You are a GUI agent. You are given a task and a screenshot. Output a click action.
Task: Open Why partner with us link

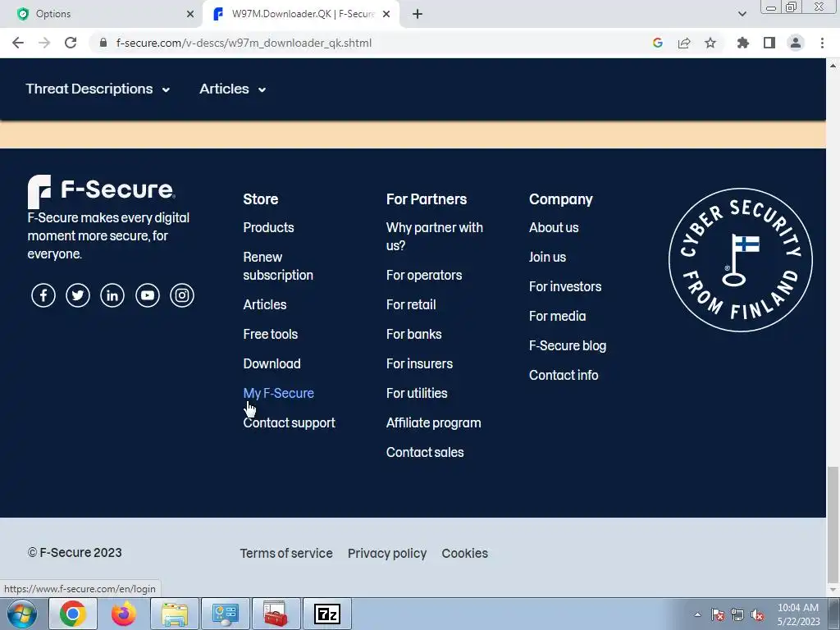point(435,237)
